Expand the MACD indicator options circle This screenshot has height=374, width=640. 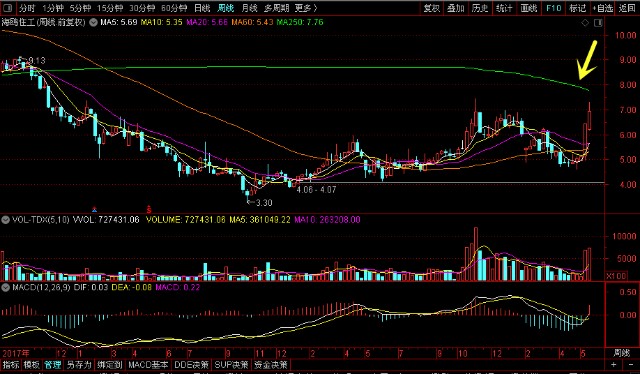pos(5,287)
